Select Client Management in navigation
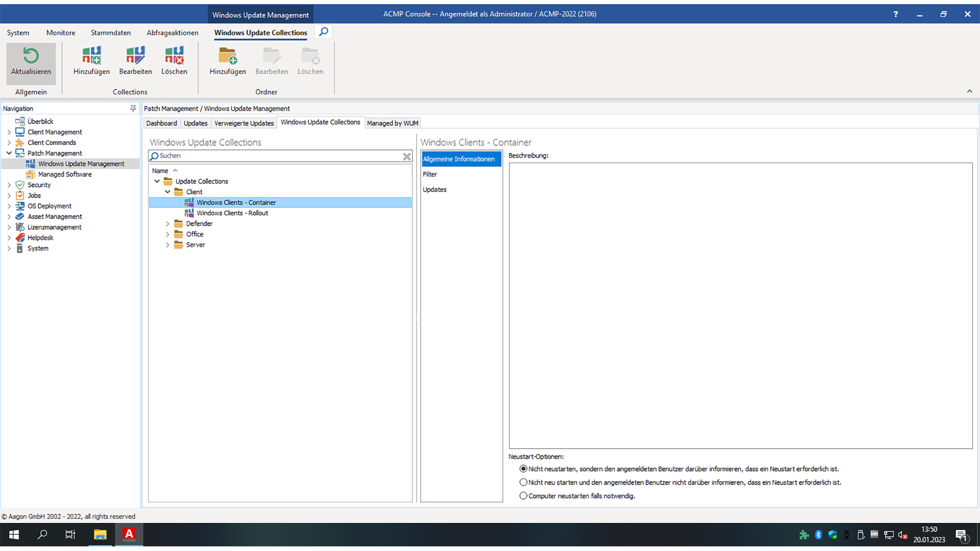The width and height of the screenshot is (980, 551). coord(55,132)
